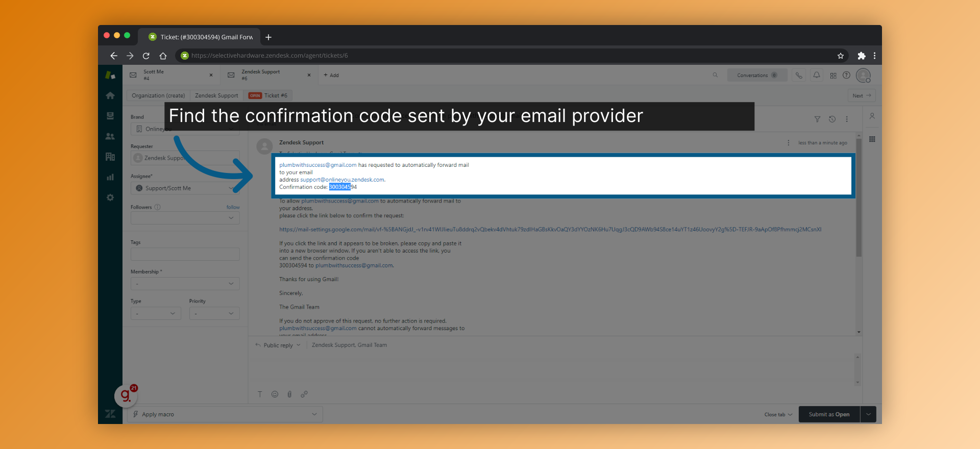Image resolution: width=980 pixels, height=449 pixels.
Task: Open the Conversations button
Action: coord(757,75)
